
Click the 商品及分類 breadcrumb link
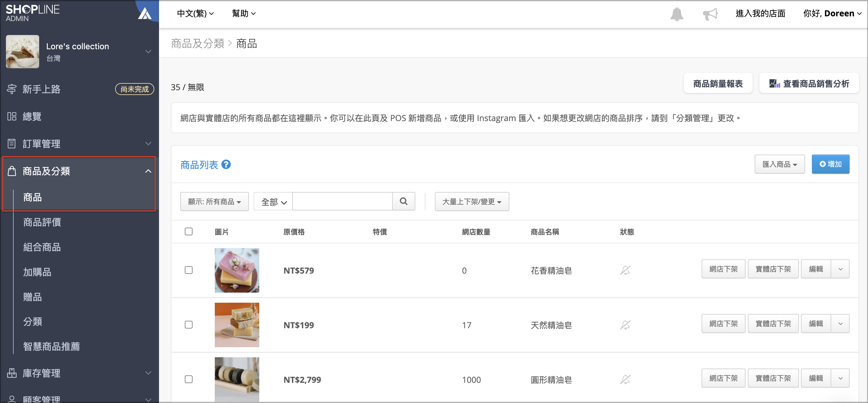198,43
